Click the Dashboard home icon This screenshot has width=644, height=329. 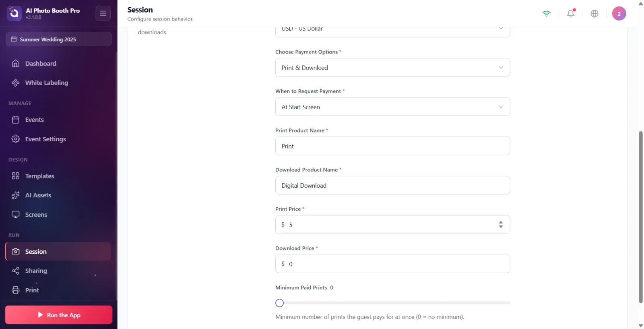(x=16, y=63)
